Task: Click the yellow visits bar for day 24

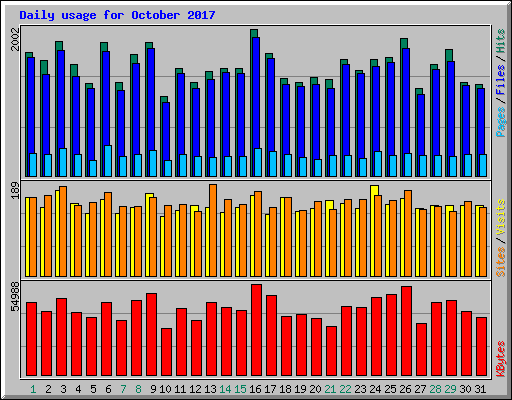Action: [x=373, y=231]
